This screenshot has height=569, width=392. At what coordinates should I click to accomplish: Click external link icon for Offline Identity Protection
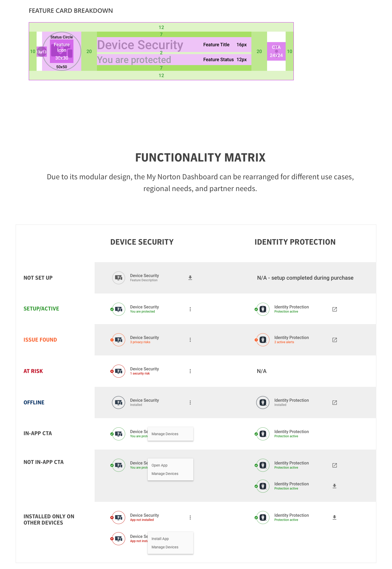point(335,403)
